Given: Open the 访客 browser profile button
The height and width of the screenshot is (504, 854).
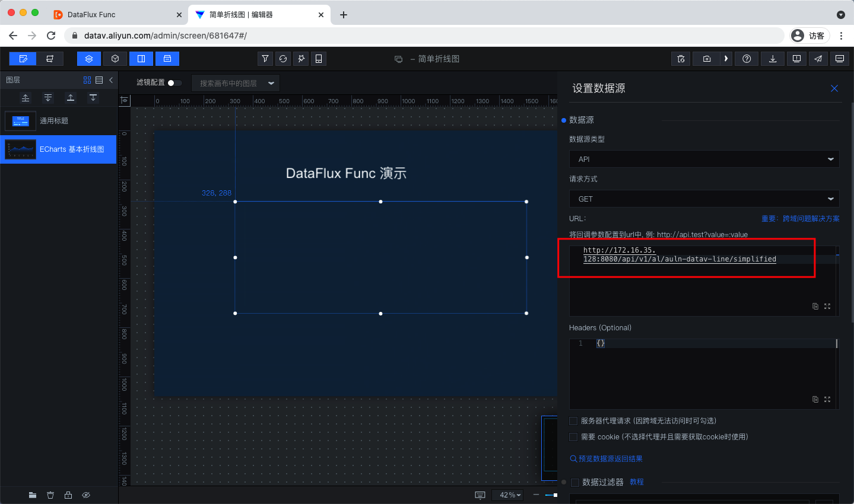Looking at the screenshot, I should pyautogui.click(x=810, y=36).
